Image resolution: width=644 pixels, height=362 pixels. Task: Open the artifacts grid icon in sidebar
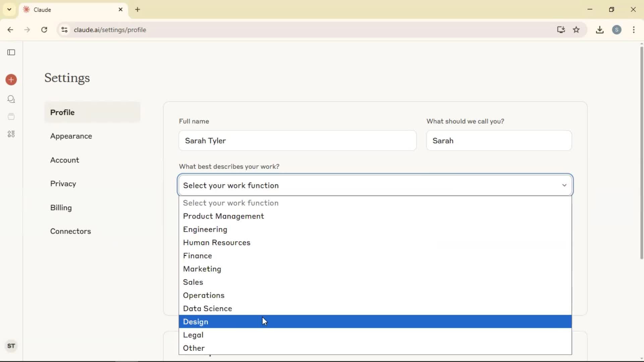[11, 134]
